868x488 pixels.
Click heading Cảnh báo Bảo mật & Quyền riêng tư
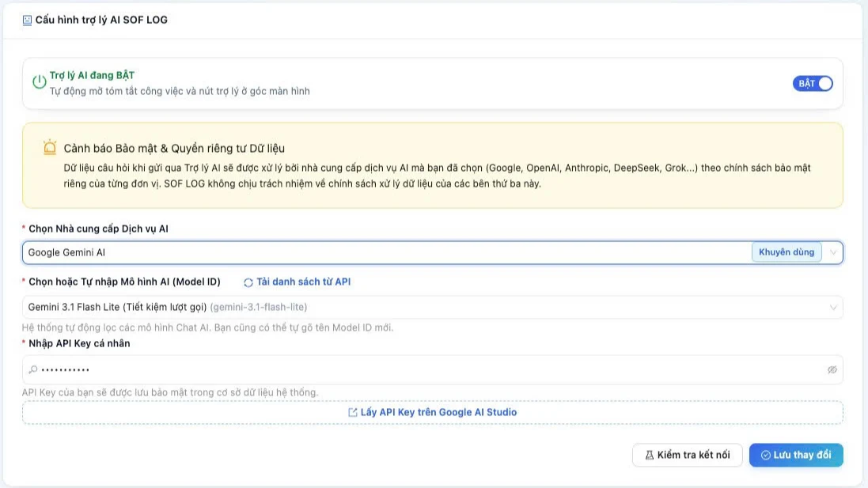[x=174, y=148]
